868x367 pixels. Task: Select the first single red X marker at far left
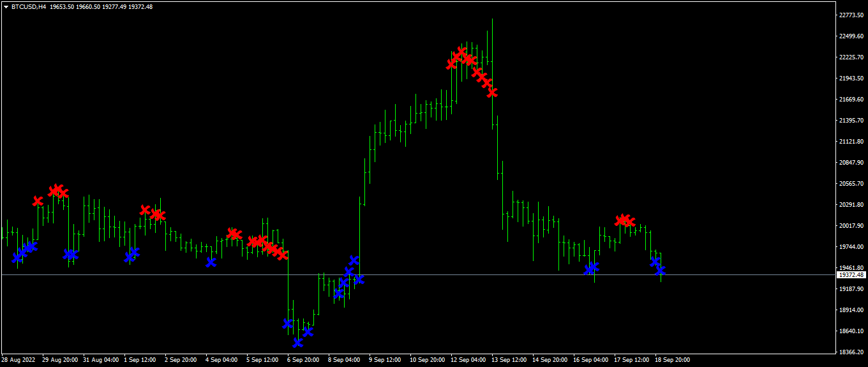38,201
